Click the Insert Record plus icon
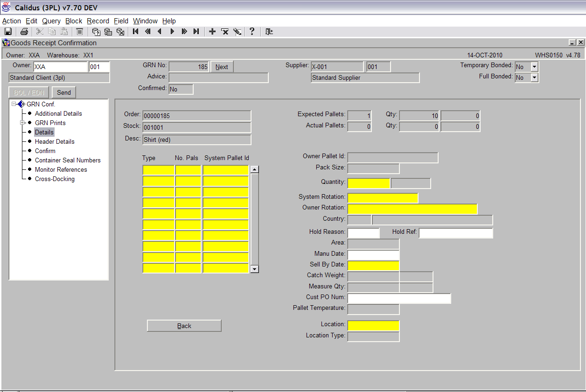Viewport: 586px width, 392px height. (x=212, y=32)
